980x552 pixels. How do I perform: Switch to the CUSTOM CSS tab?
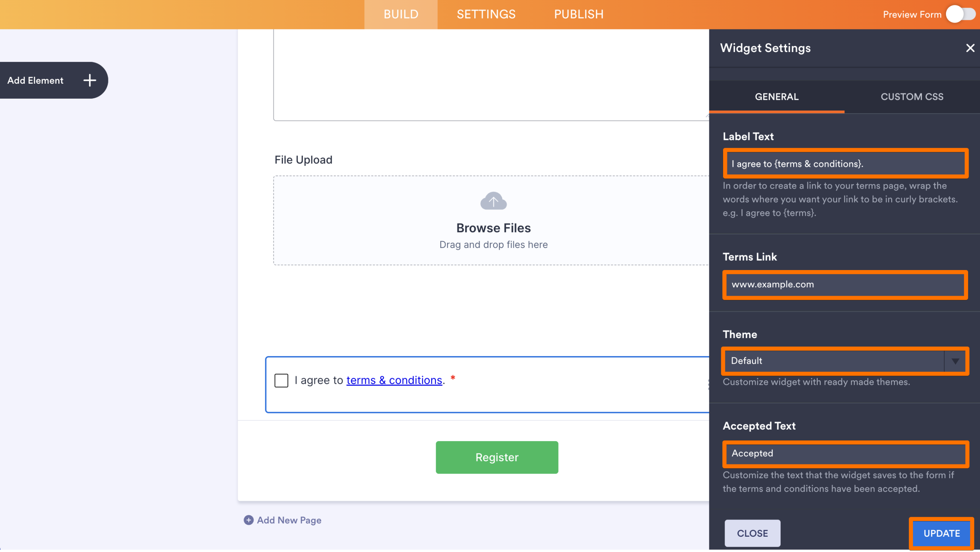click(911, 97)
